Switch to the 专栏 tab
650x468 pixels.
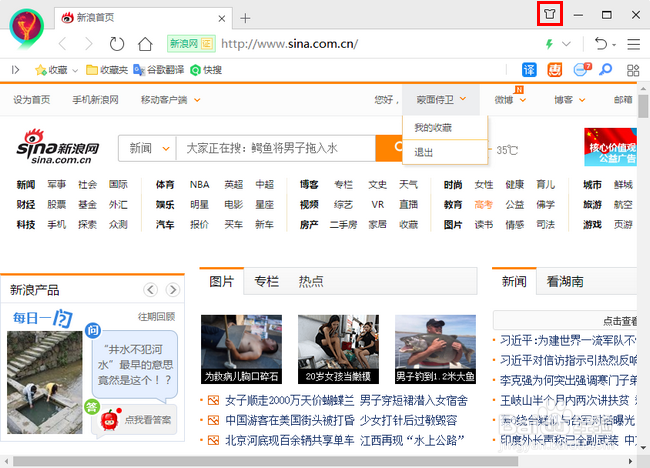(x=266, y=281)
